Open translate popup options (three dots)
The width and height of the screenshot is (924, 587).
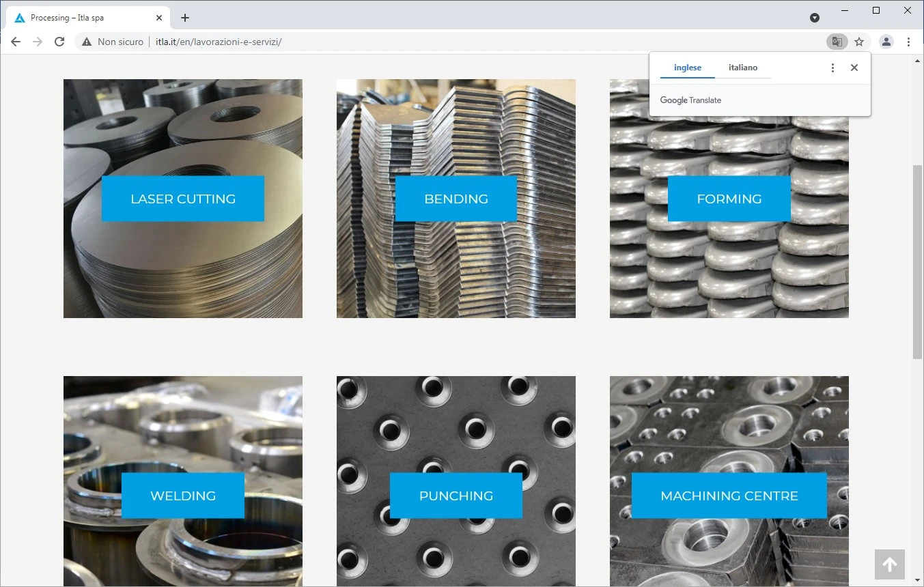click(x=832, y=68)
